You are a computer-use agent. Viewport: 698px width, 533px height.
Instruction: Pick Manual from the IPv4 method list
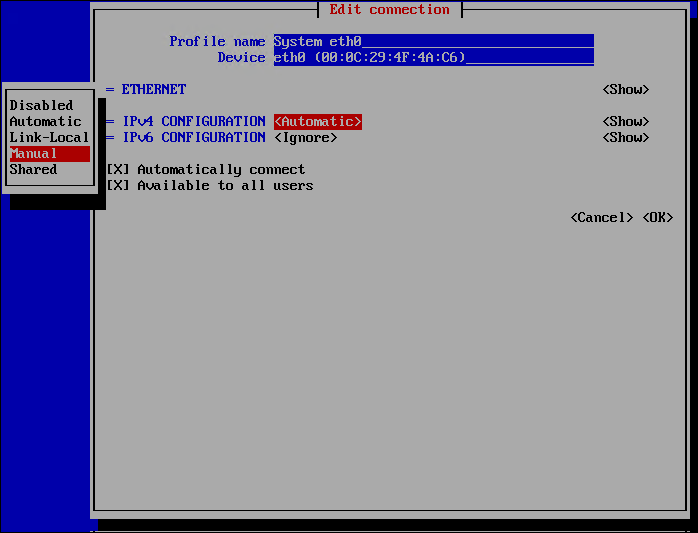[49, 154]
